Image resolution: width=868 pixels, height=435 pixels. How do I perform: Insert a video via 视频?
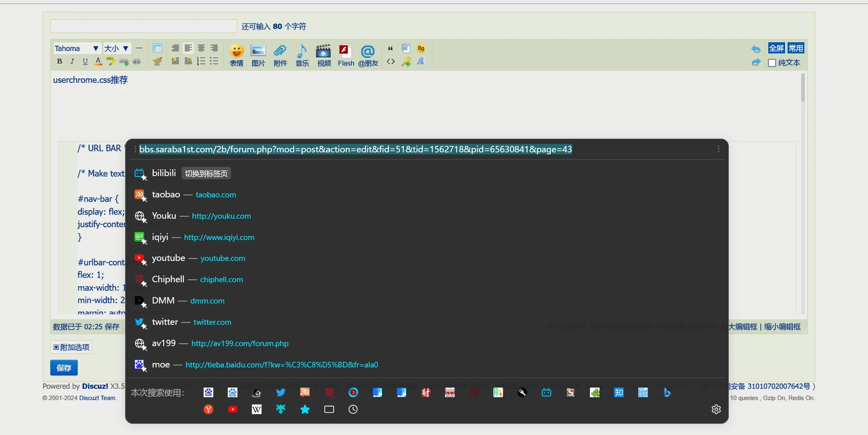(x=324, y=55)
